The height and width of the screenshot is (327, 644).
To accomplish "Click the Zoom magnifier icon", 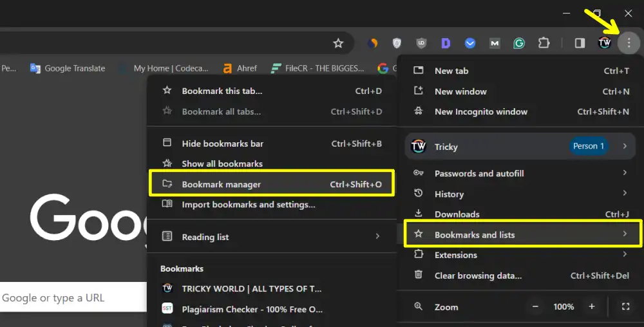I will [418, 306].
